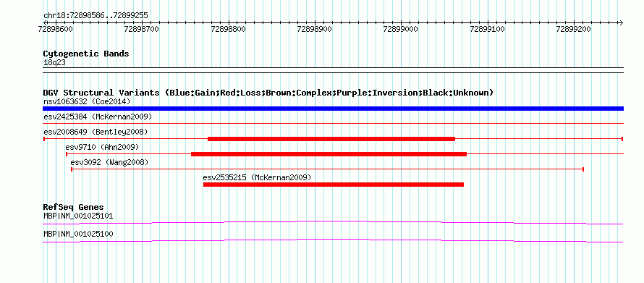Screen dimensions: 644x283
Task: Click the MBP|NM_001025101 gene label
Action: (x=78, y=216)
